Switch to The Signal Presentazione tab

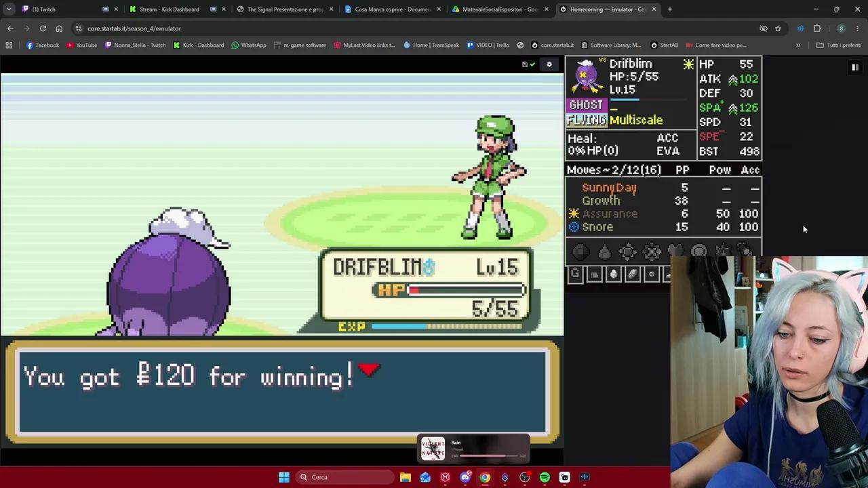click(285, 9)
